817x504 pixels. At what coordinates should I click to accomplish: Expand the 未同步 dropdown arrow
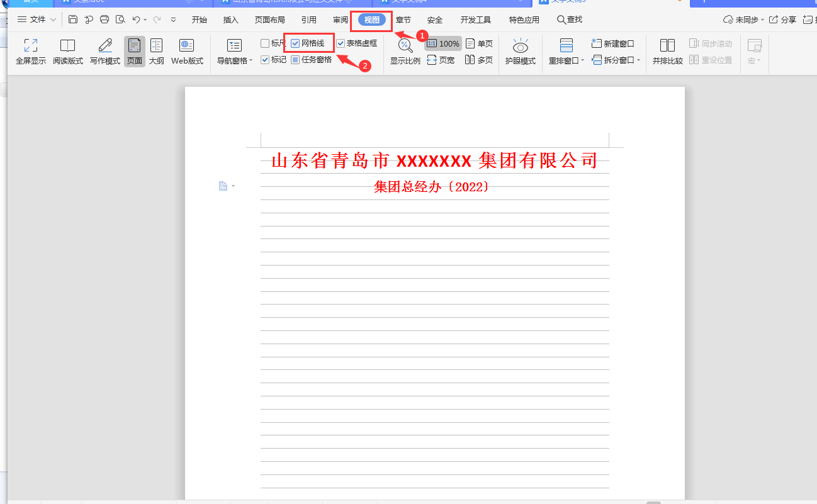(762, 20)
